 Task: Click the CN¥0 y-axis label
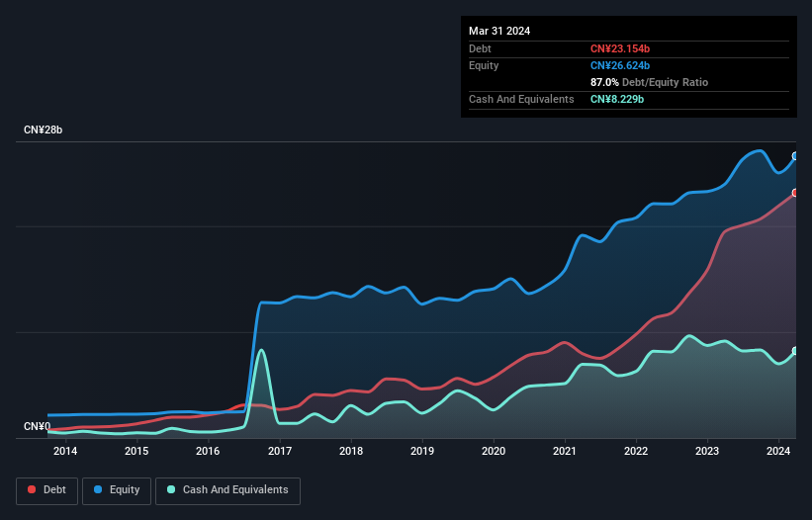coord(38,426)
